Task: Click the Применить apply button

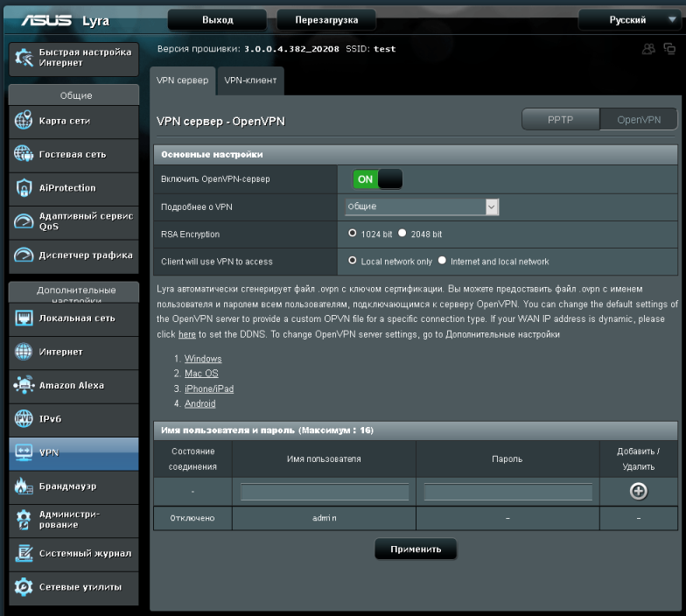Action: (416, 549)
